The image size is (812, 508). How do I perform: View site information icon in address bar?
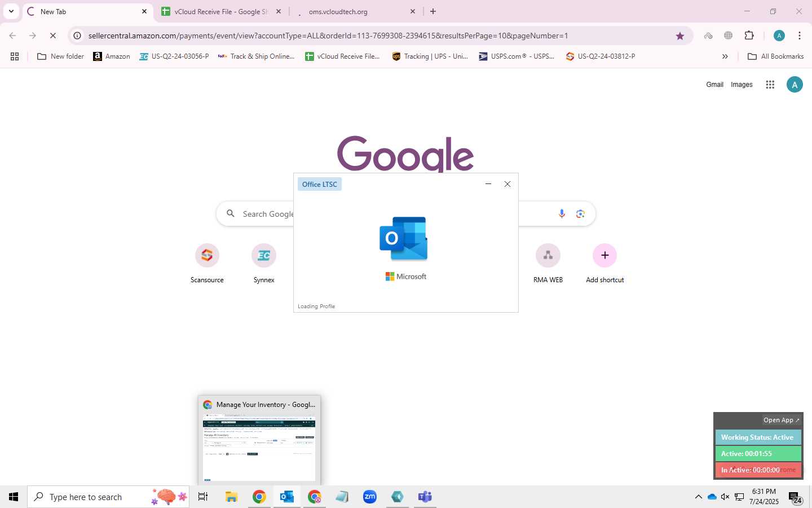tap(77, 36)
